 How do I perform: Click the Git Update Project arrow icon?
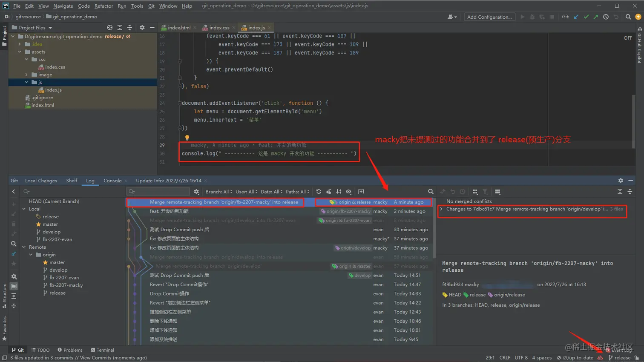pyautogui.click(x=576, y=17)
